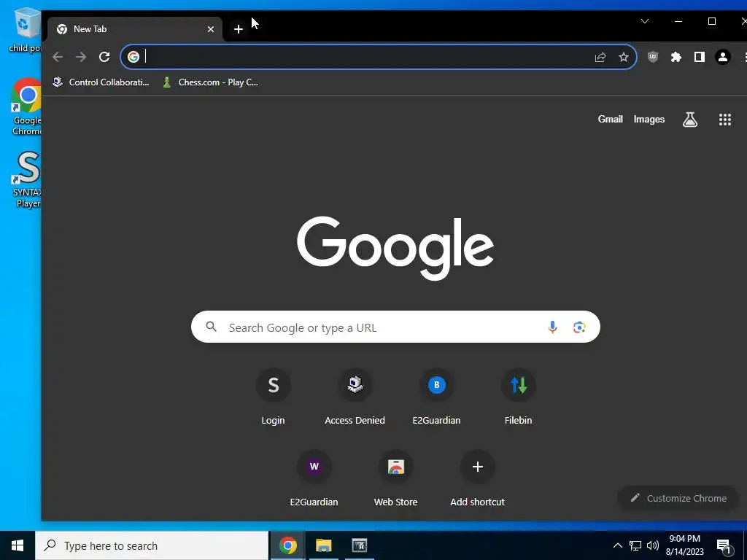Open the third taskbar app icon
The height and width of the screenshot is (560, 747).
[x=359, y=545]
